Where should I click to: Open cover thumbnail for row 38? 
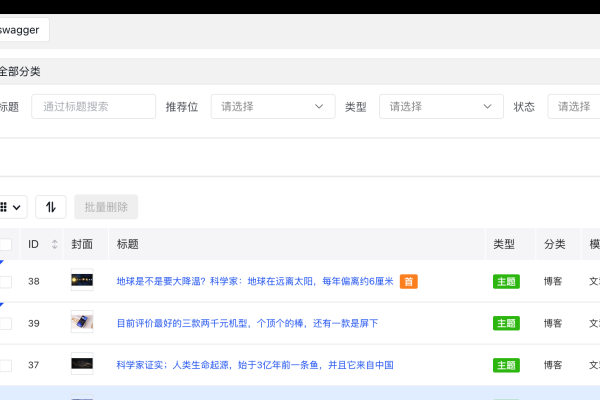(82, 280)
